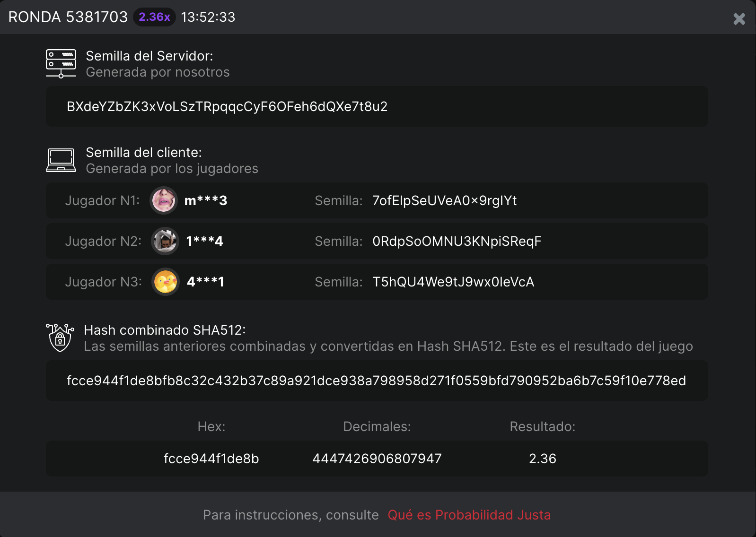The image size is (756, 537).
Task: Select seed 0RdpSoOMNU3KNpiSReqF
Action: (x=457, y=241)
